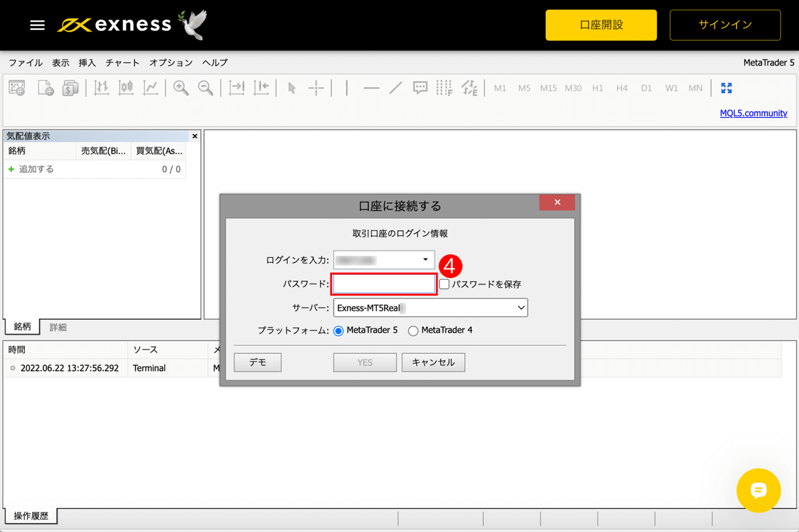Image resolution: width=799 pixels, height=532 pixels.
Task: Switch to the 詳細 tab
Action: [x=57, y=327]
